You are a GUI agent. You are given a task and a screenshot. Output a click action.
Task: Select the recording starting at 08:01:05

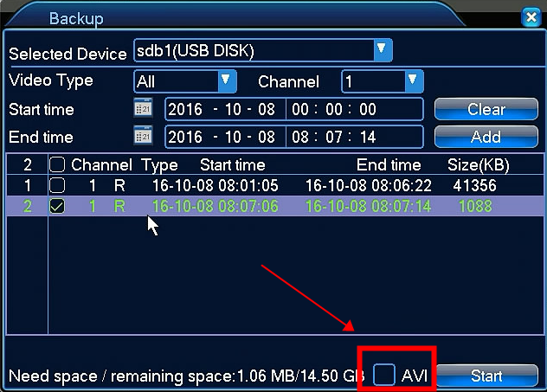[x=275, y=185]
